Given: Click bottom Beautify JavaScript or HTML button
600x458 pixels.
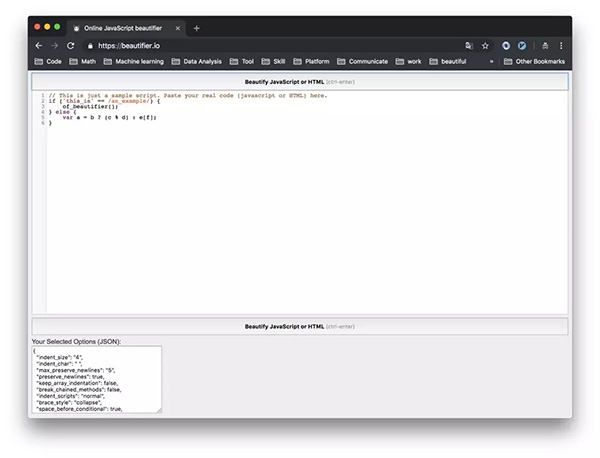Looking at the screenshot, I should click(300, 326).
